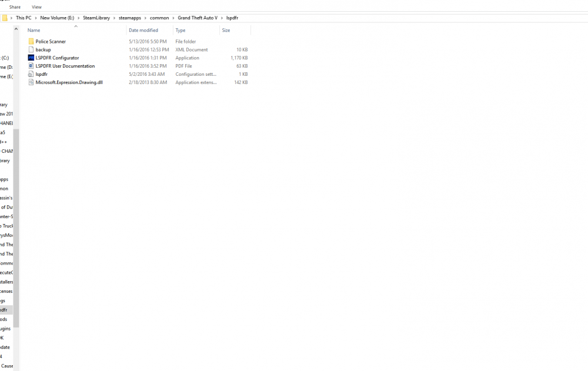The height and width of the screenshot is (371, 588).
Task: Navigate to common breadcrumb
Action: pyautogui.click(x=159, y=18)
